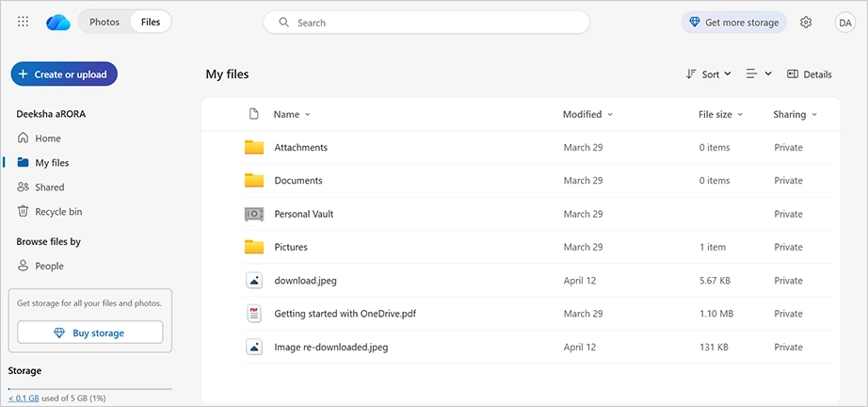Open the Attachments folder name

[x=300, y=147]
